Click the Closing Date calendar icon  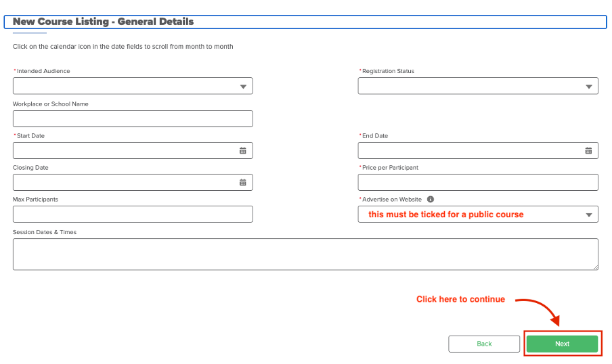242,183
